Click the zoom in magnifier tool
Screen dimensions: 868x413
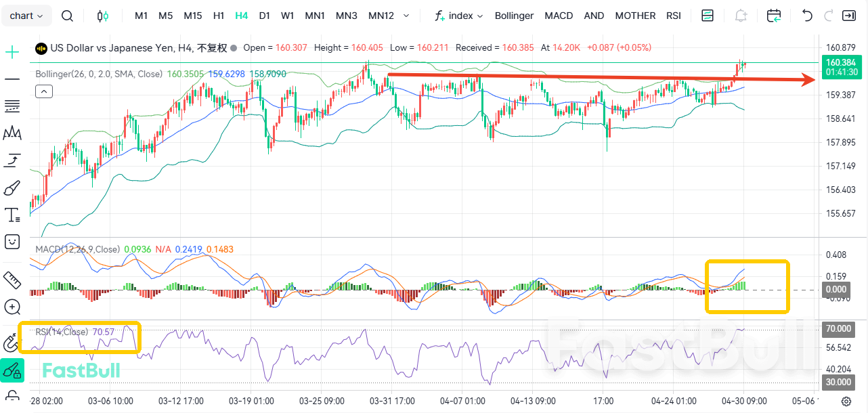tap(12, 307)
